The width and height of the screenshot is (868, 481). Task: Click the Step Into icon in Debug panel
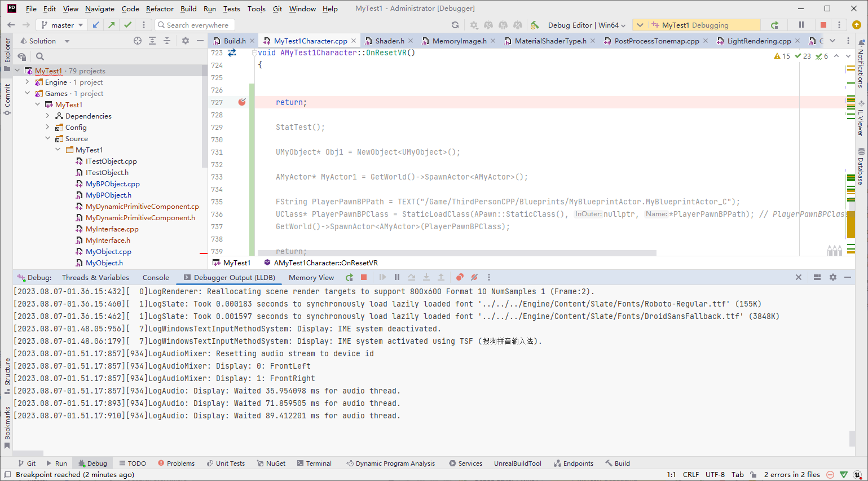tap(426, 277)
